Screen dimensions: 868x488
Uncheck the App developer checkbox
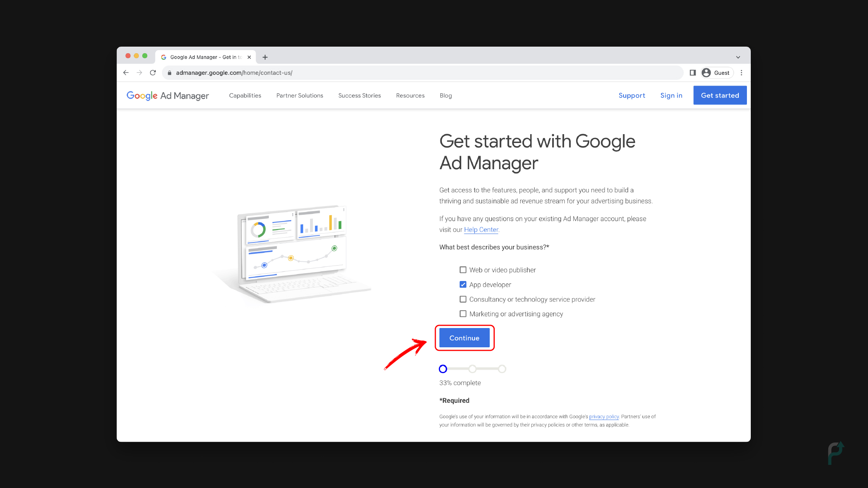(x=463, y=284)
